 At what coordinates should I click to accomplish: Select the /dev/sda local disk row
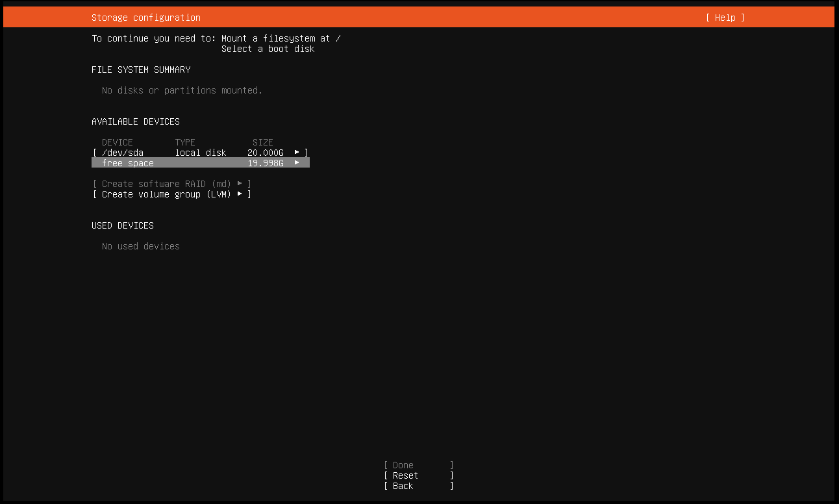(x=201, y=153)
